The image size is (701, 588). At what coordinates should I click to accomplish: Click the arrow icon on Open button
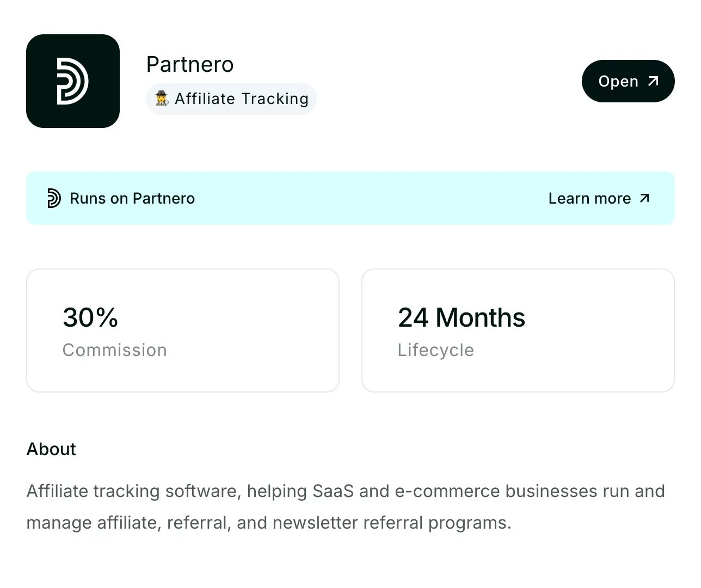[653, 81]
